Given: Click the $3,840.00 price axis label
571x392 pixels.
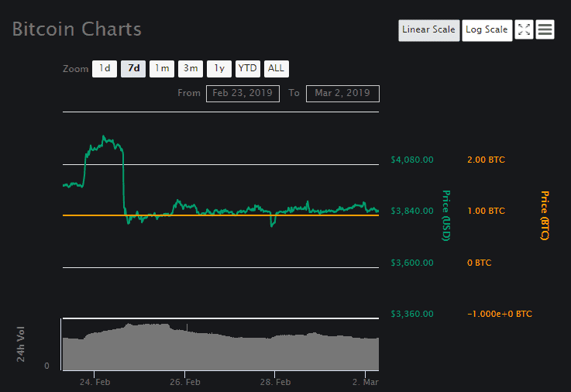Looking at the screenshot, I should coord(412,211).
